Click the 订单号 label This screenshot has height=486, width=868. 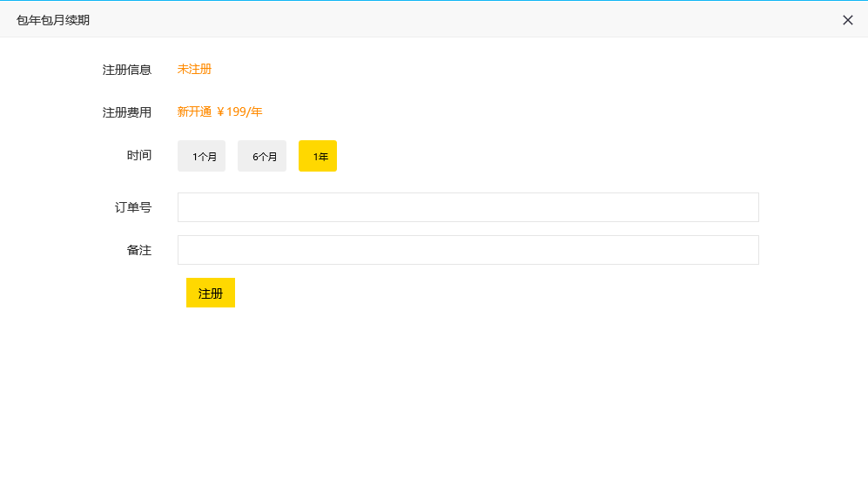(133, 207)
